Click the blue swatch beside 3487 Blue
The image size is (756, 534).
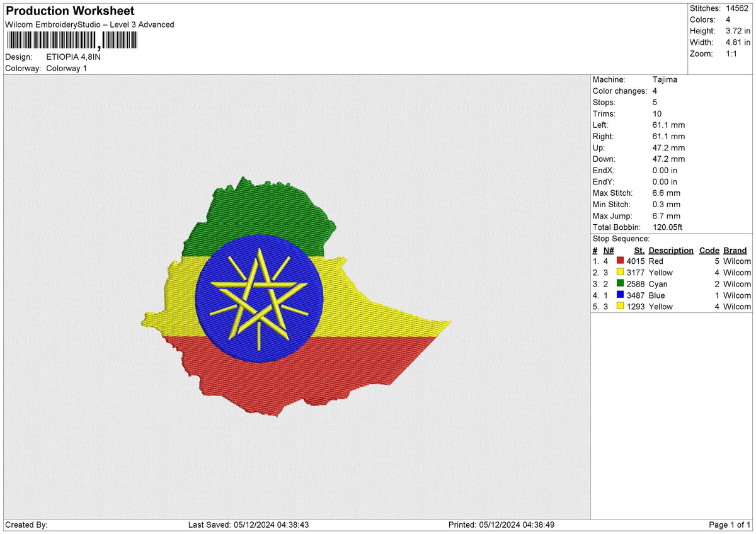pyautogui.click(x=621, y=295)
